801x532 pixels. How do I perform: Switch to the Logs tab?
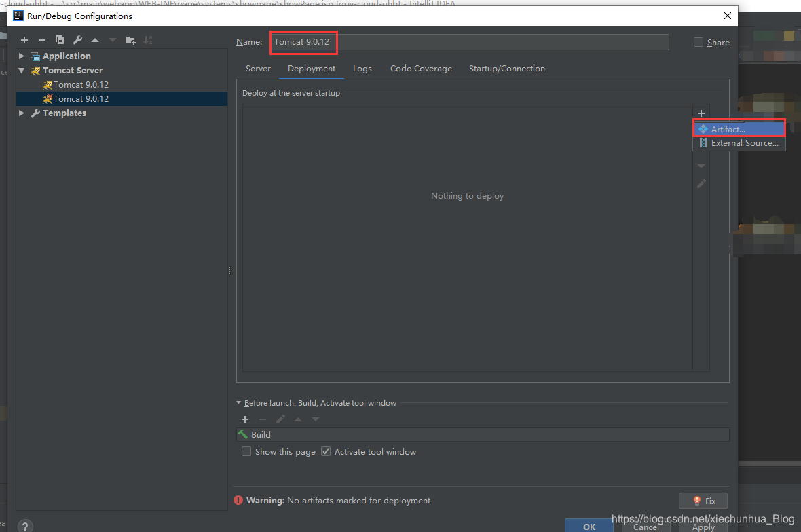(x=362, y=69)
